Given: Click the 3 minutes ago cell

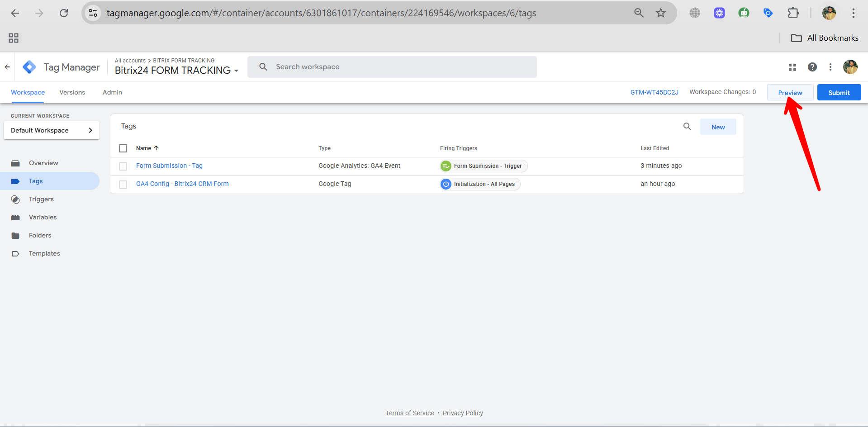Looking at the screenshot, I should (661, 166).
